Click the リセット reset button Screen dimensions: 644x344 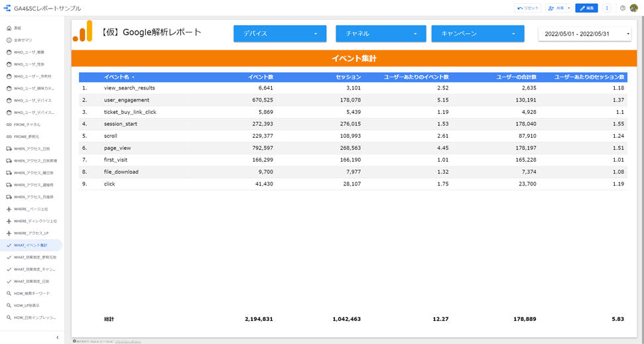click(x=528, y=8)
